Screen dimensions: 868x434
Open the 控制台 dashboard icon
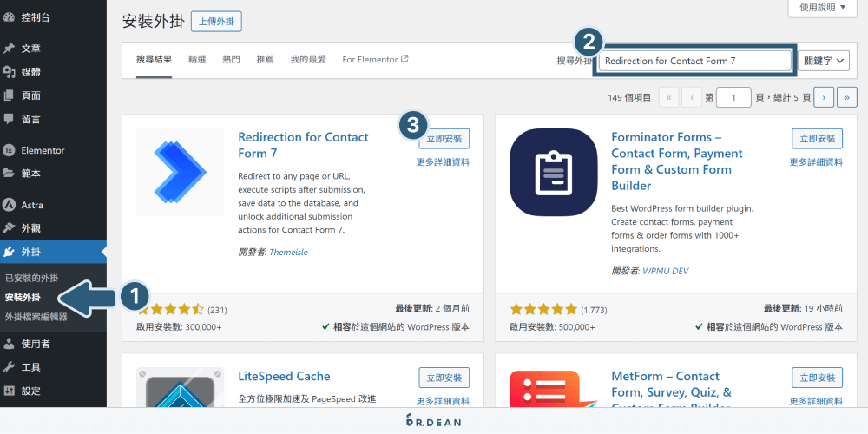click(x=9, y=17)
